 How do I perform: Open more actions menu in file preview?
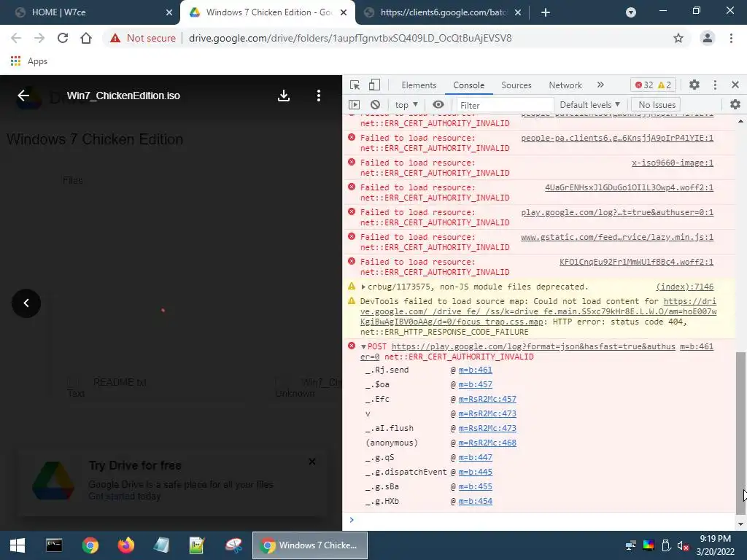(319, 96)
